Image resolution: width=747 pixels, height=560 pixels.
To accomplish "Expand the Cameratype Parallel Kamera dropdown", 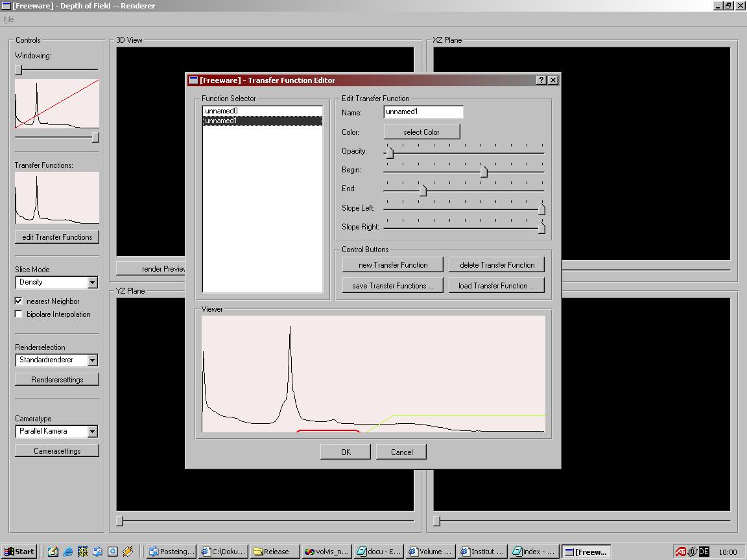I will click(92, 432).
